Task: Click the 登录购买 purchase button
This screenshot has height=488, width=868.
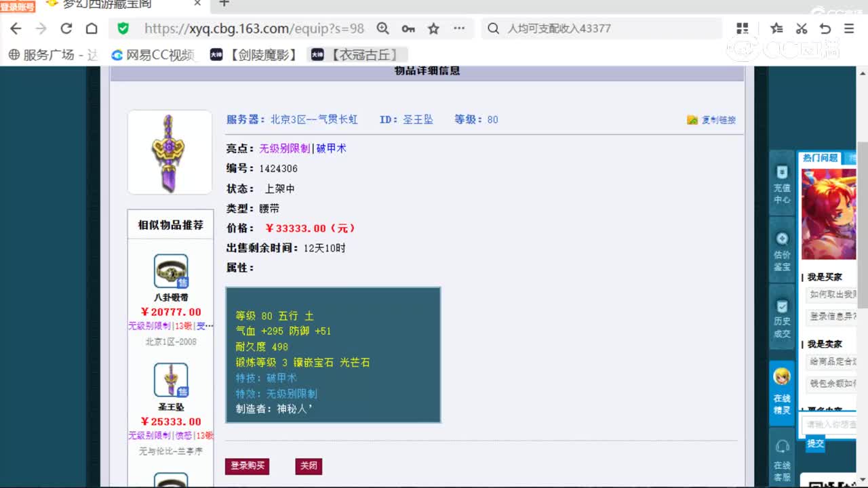Action: coord(247,467)
